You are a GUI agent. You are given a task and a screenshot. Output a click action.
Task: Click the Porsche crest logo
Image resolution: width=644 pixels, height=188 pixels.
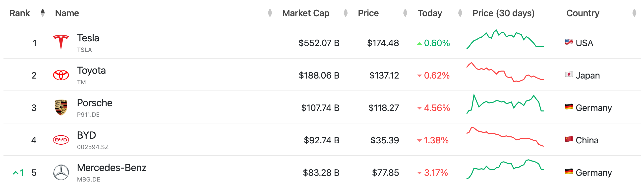coord(61,107)
